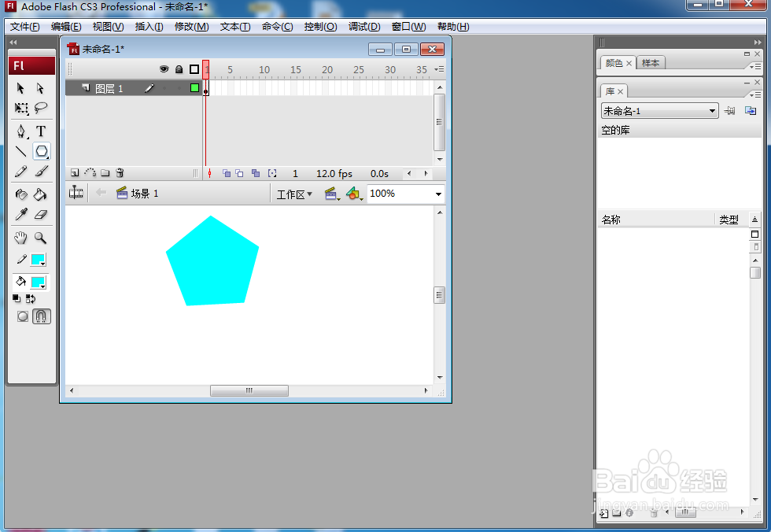Add a motion guide layer
Viewport: 771px width, 532px height.
click(x=90, y=172)
